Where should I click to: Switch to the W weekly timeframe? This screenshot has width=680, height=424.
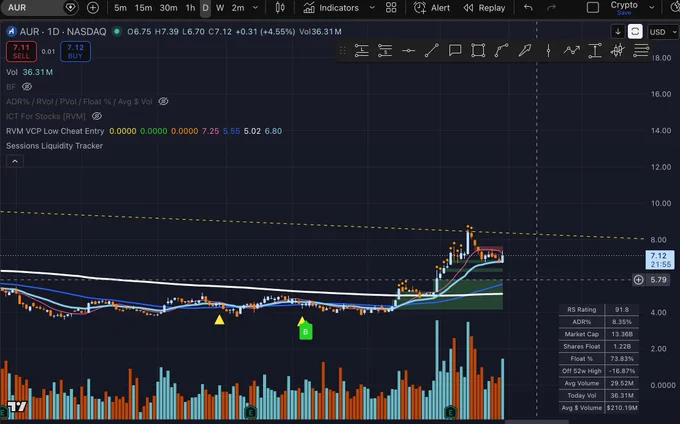click(x=220, y=7)
